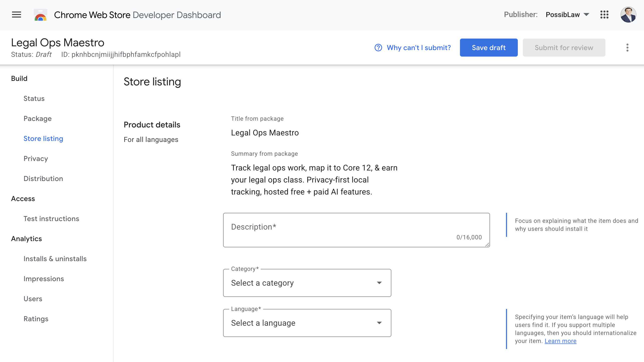Click the Summary from package text
Screen dimensions: 644x362
tap(314, 180)
